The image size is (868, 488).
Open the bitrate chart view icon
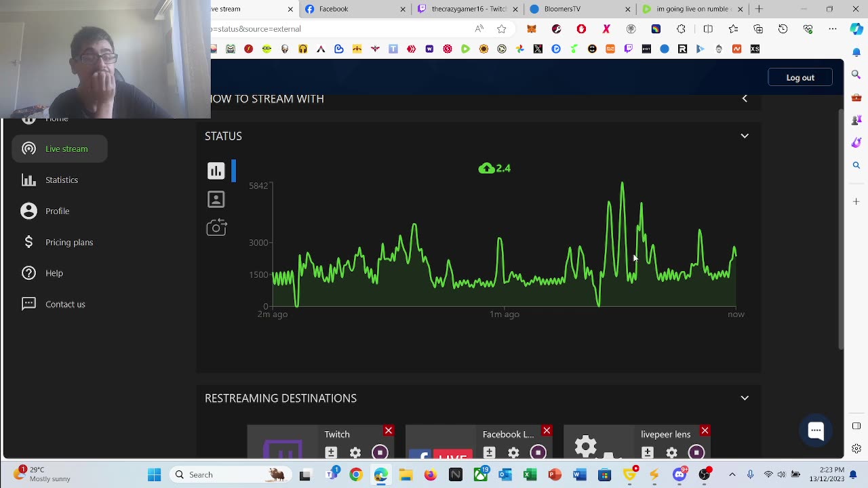[x=216, y=171]
